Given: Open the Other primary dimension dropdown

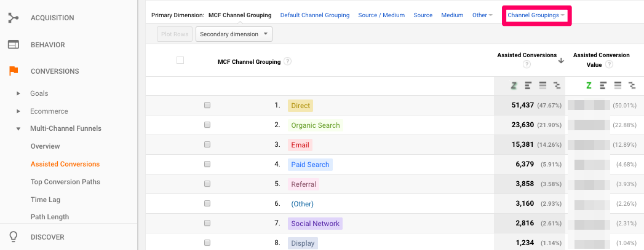Looking at the screenshot, I should point(482,15).
